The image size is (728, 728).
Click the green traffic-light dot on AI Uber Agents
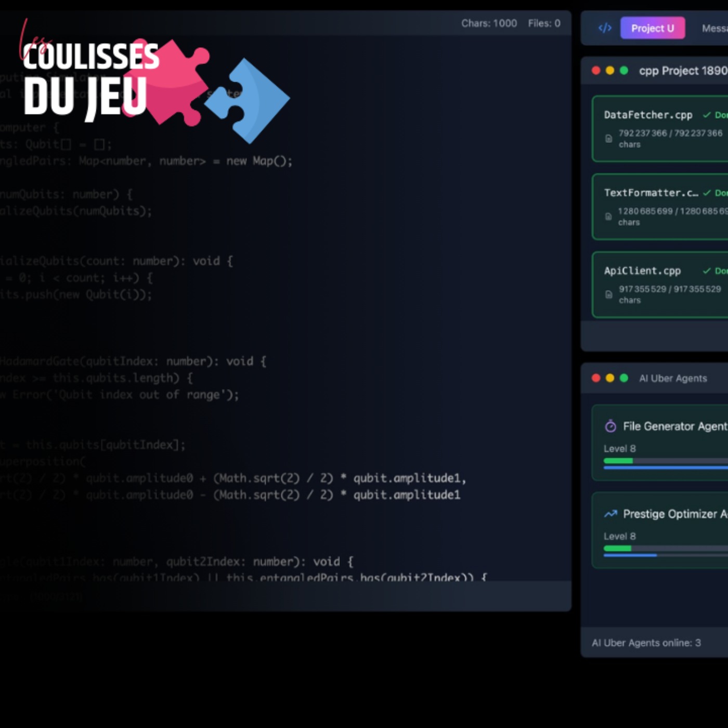[624, 379]
